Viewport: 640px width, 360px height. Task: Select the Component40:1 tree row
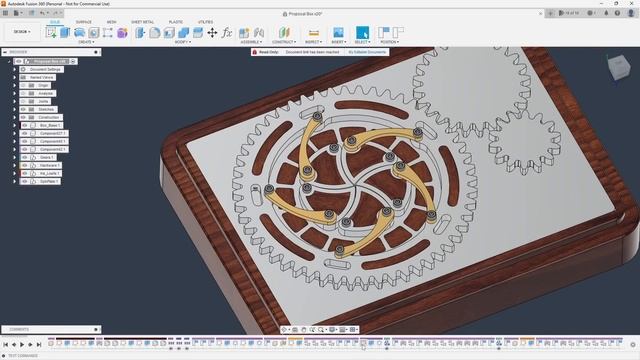(x=44, y=142)
